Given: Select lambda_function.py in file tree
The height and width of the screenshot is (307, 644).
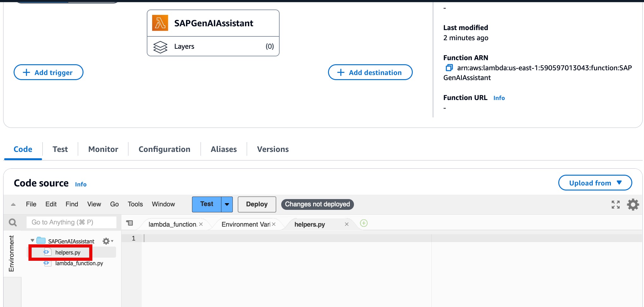Looking at the screenshot, I should click(79, 263).
